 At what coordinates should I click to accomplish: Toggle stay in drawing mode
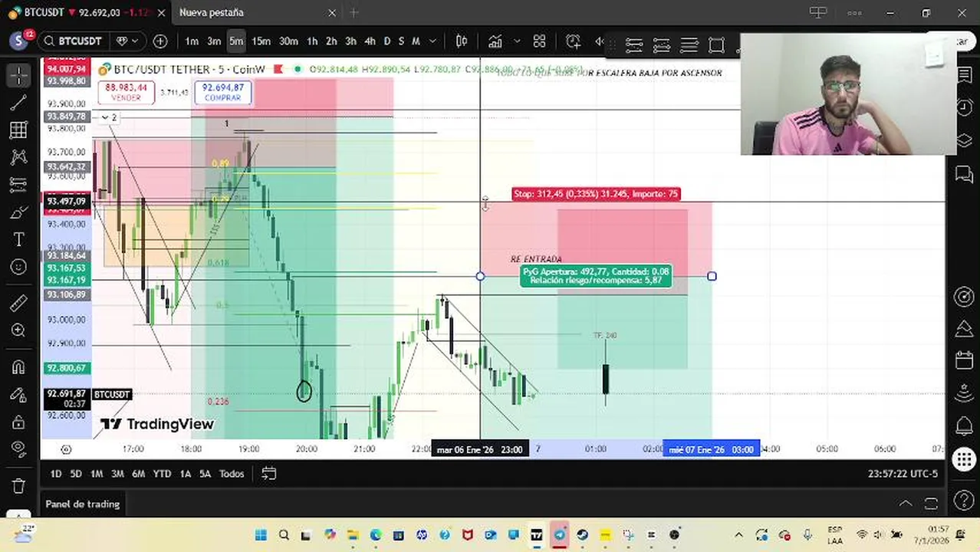click(x=18, y=394)
